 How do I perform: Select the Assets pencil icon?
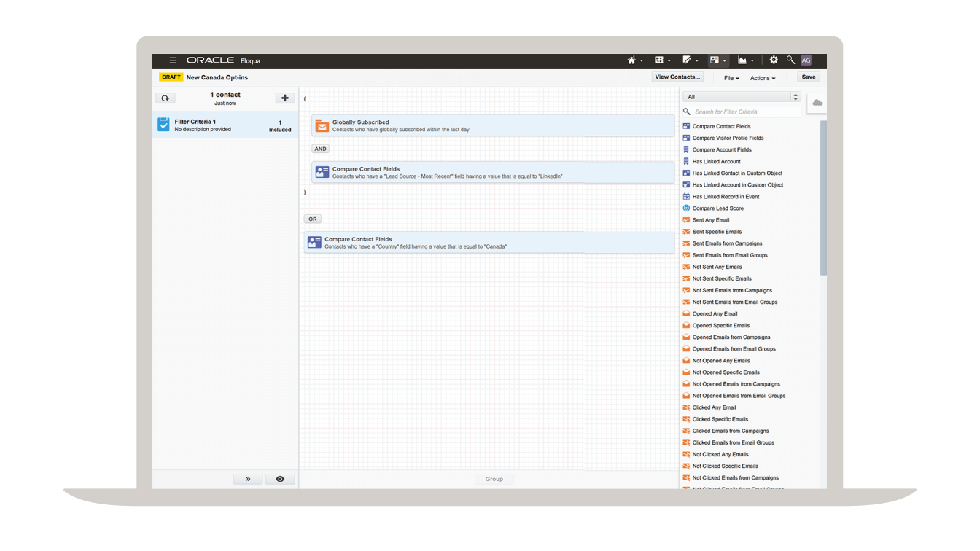click(686, 60)
